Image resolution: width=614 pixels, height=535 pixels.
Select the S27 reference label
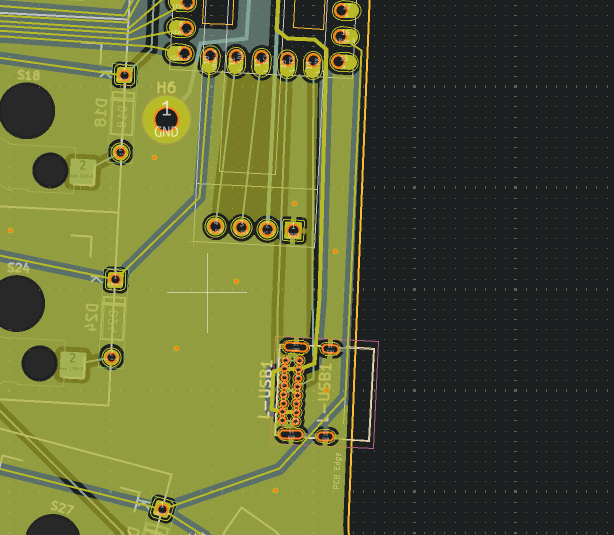click(62, 508)
